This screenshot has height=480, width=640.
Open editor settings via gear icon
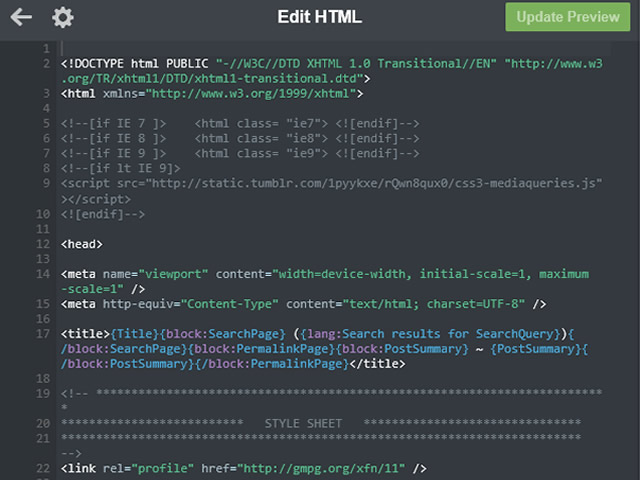click(x=62, y=18)
